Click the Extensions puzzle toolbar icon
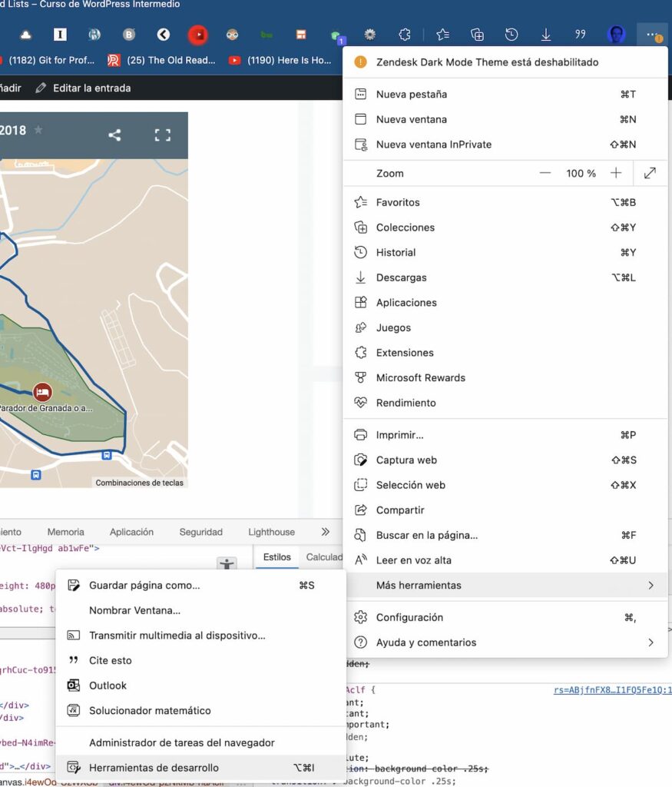Screen dimensions: 672x787 [405, 35]
